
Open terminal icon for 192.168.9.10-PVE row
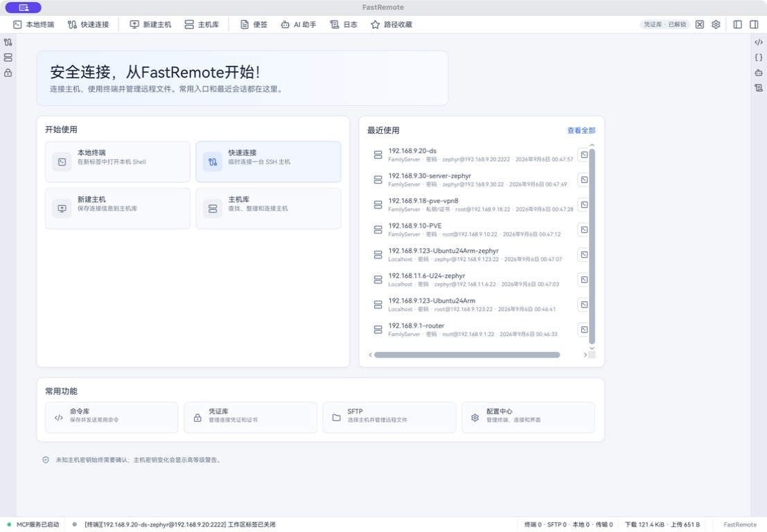[583, 230]
